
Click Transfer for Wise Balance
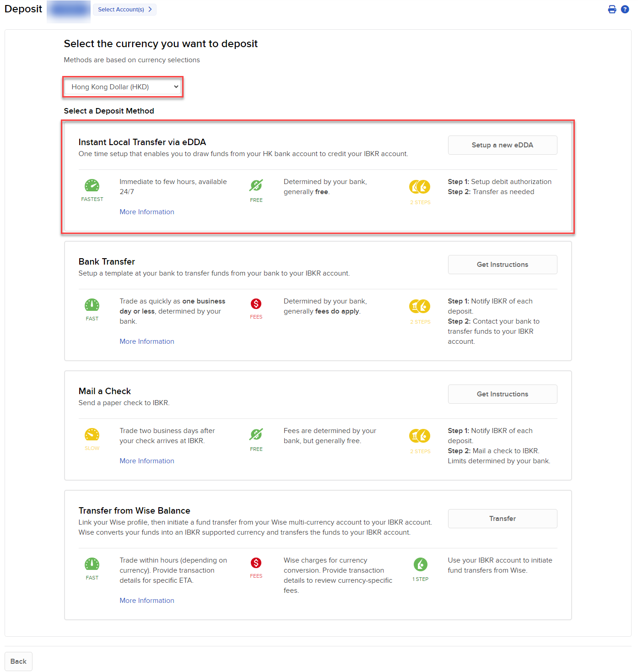(x=502, y=518)
